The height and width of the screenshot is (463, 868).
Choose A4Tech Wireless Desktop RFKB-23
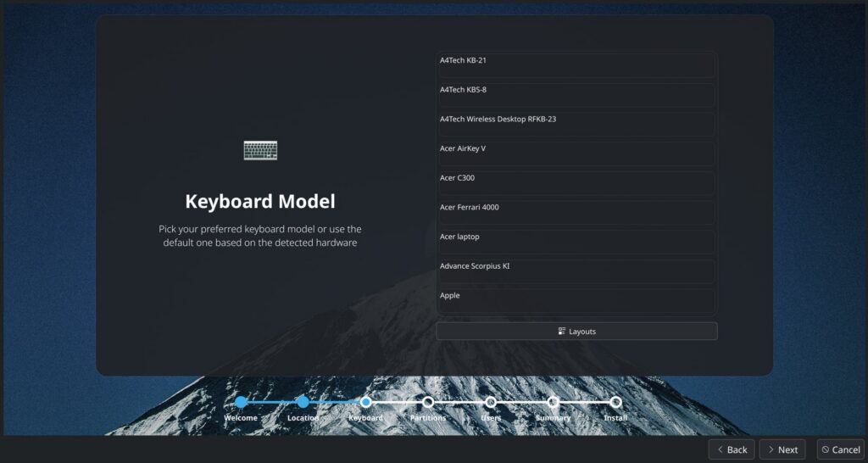pyautogui.click(x=576, y=125)
